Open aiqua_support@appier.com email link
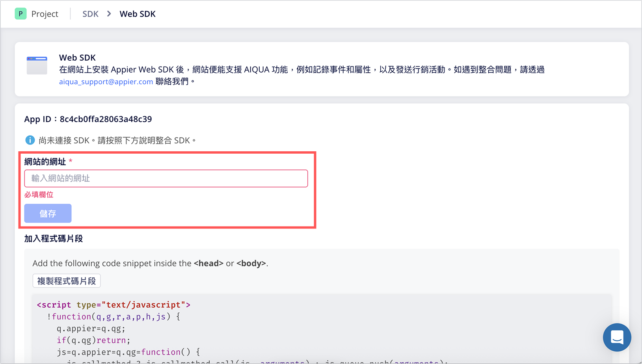 [x=106, y=82]
